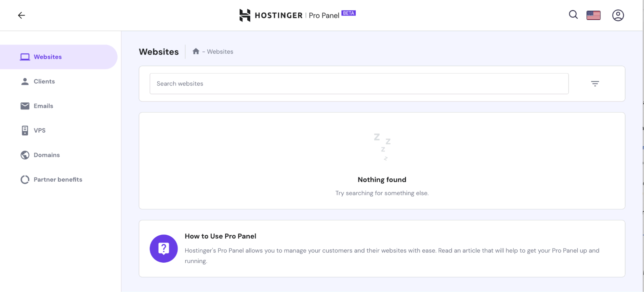Click the Pro Panel article description text
This screenshot has width=644, height=292.
click(x=391, y=251)
